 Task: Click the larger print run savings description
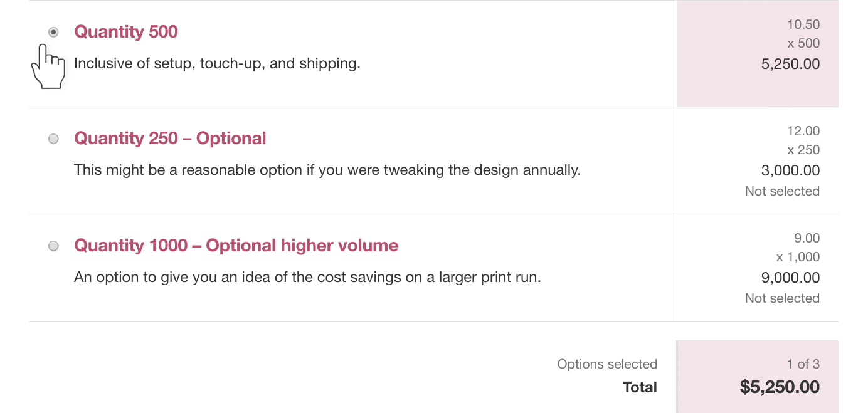(x=307, y=278)
